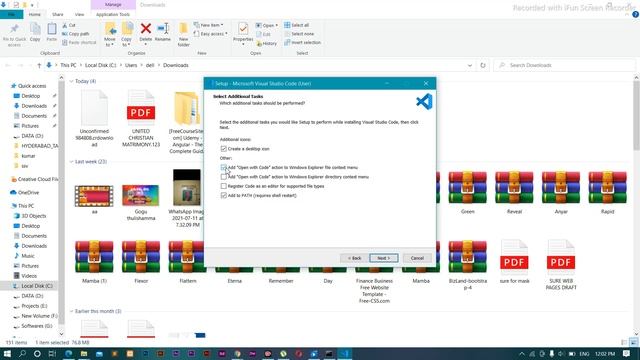
Task: Select the Mamba (1) RAR archive
Action: point(94,262)
